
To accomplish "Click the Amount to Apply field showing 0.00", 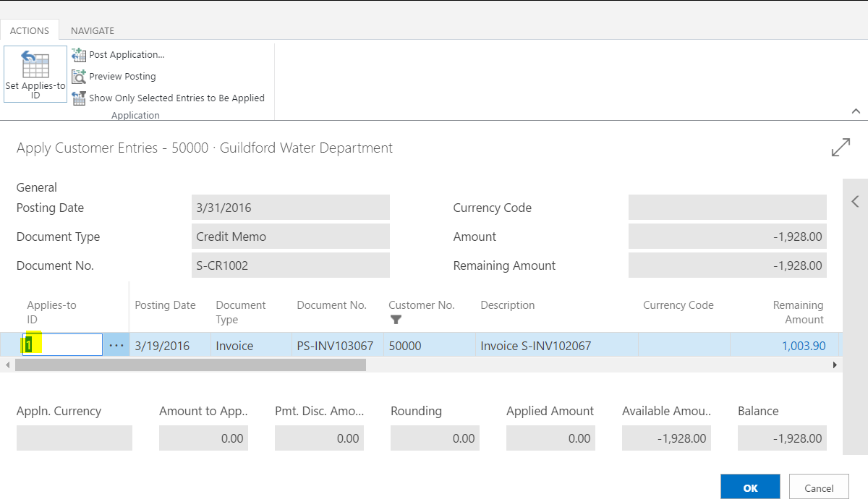I will click(x=203, y=438).
